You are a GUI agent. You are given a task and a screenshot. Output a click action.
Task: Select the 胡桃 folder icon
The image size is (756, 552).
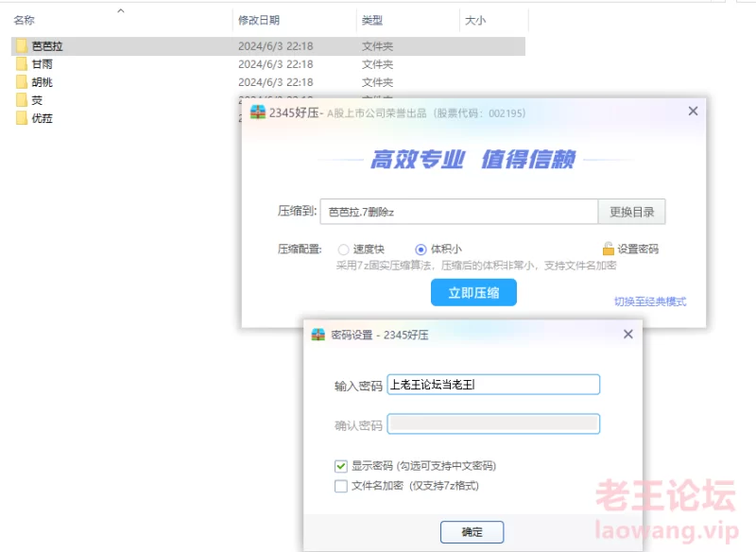pos(21,82)
